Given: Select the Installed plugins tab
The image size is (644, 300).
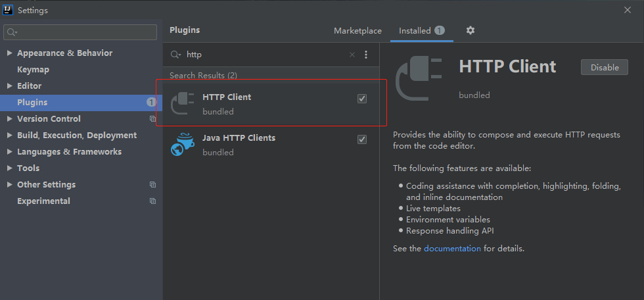Looking at the screenshot, I should click(415, 31).
